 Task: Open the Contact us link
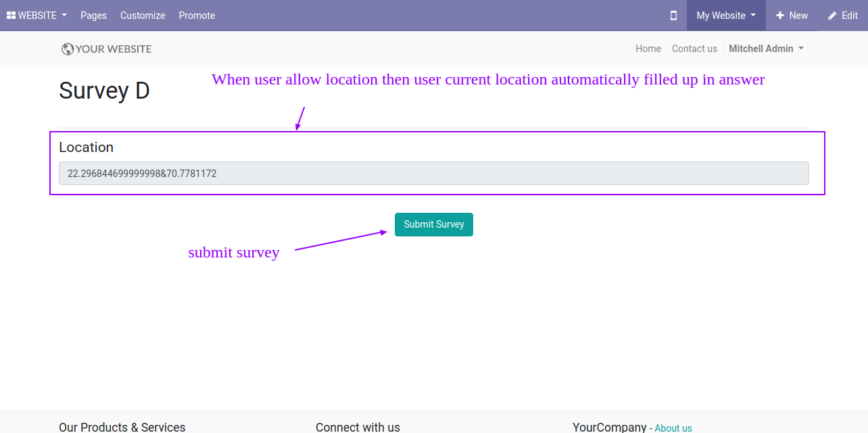click(694, 49)
